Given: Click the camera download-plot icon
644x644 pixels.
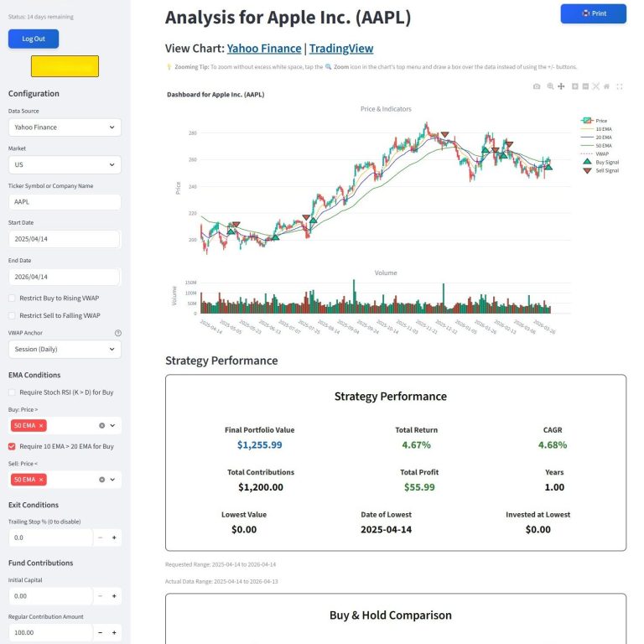Looking at the screenshot, I should click(x=537, y=86).
